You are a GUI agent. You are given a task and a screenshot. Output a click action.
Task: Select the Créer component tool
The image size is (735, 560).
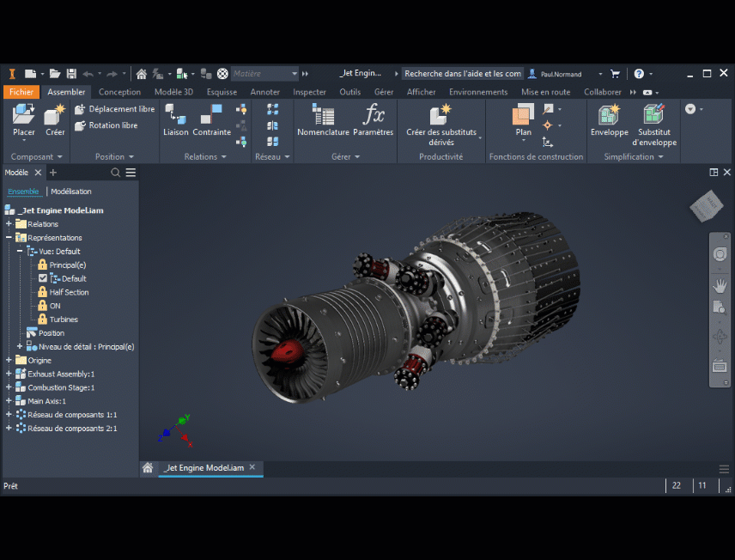click(55, 115)
